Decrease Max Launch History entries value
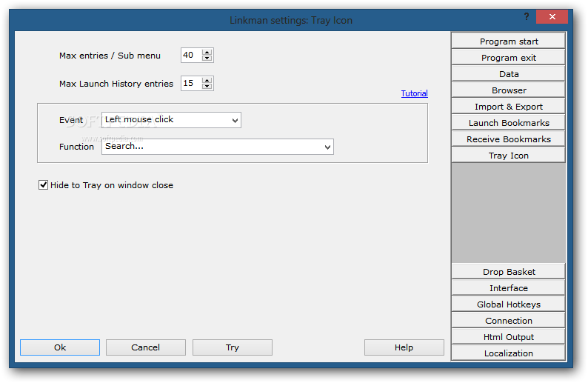Image resolution: width=588 pixels, height=383 pixels. point(207,86)
